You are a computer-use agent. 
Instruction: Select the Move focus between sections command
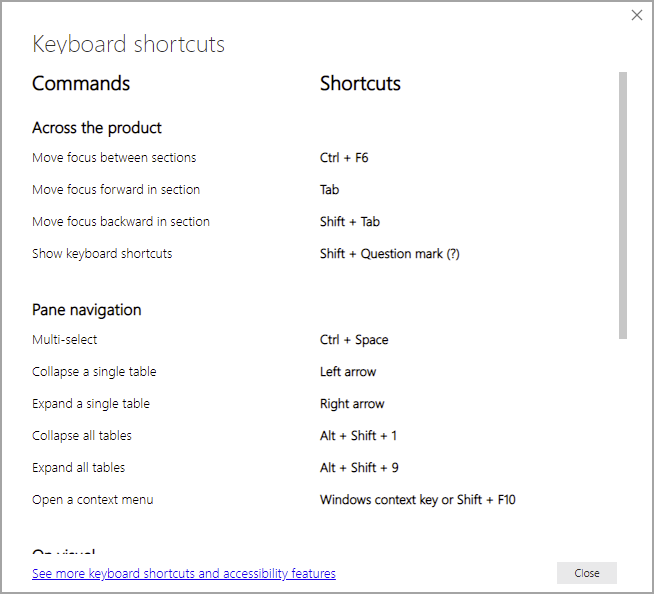(114, 158)
